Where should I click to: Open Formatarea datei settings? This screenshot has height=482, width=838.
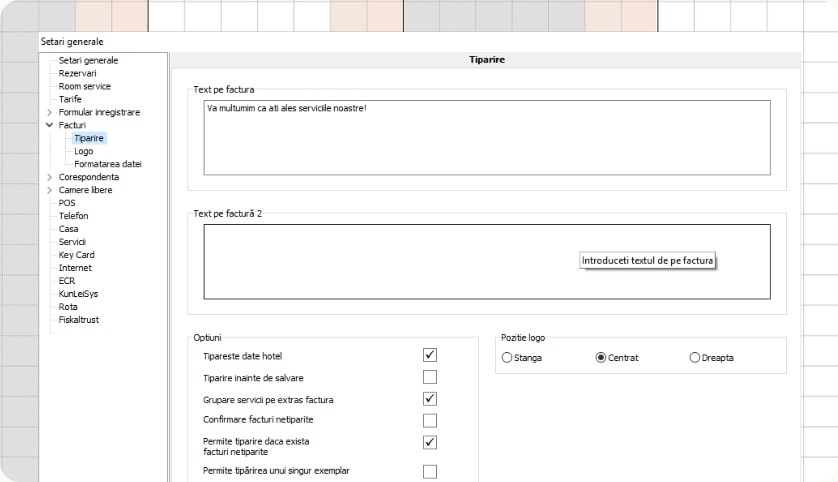(x=108, y=164)
